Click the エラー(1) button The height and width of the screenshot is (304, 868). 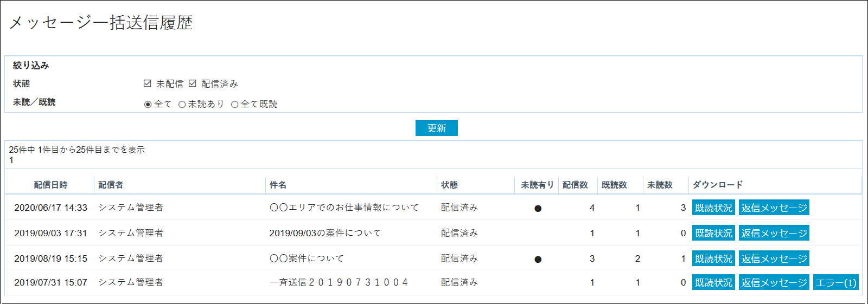tap(836, 282)
